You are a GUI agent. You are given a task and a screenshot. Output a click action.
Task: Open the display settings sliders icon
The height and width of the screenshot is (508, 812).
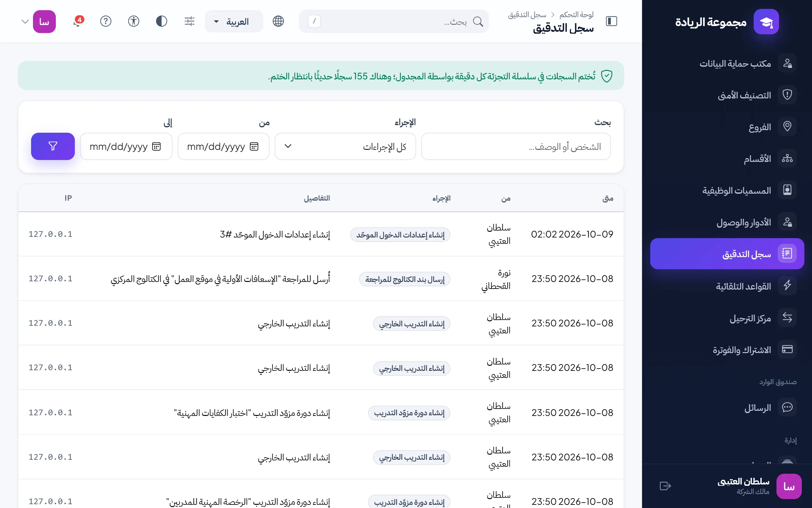coord(190,21)
